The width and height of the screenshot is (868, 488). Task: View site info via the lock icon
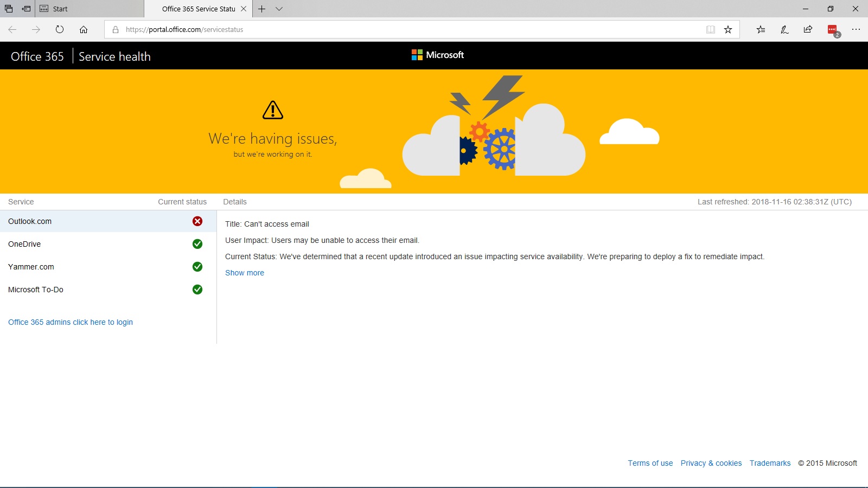pyautogui.click(x=116, y=29)
